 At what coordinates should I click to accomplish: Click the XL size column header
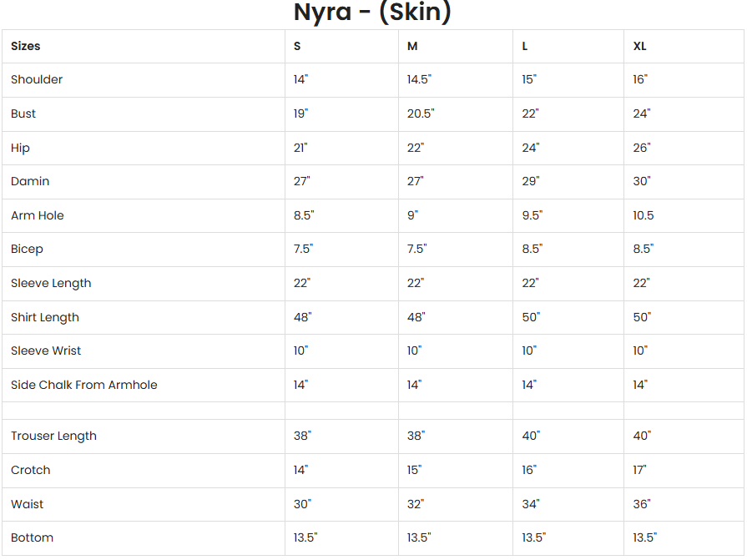point(639,46)
